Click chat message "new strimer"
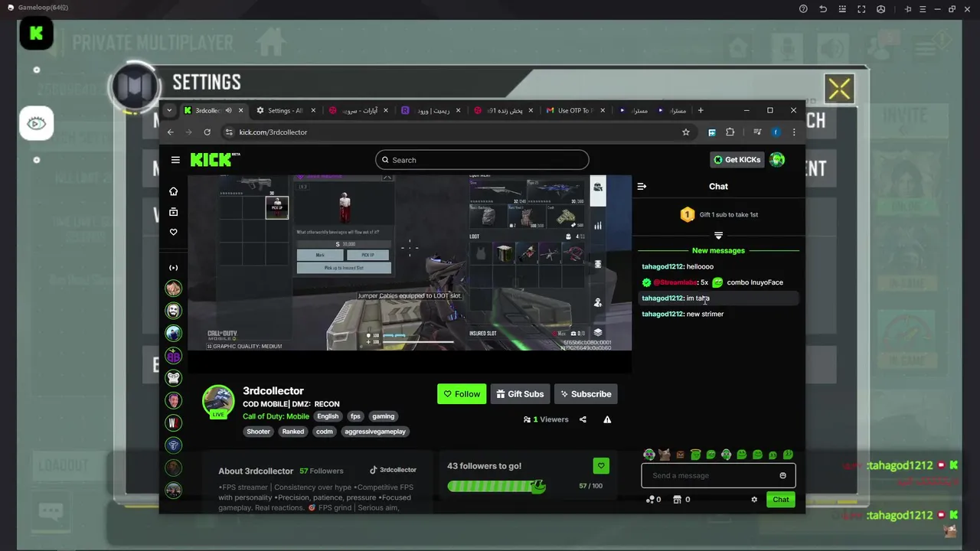This screenshot has width=980, height=551. pyautogui.click(x=705, y=314)
